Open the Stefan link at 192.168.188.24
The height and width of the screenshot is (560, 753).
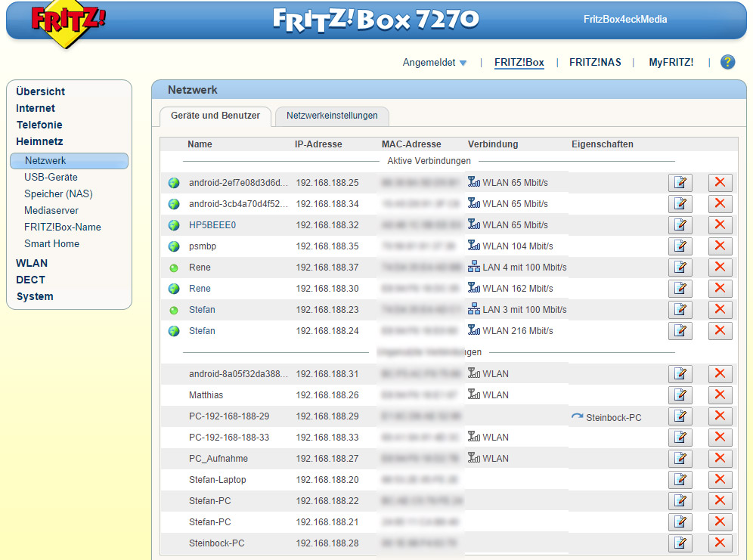[x=202, y=330]
